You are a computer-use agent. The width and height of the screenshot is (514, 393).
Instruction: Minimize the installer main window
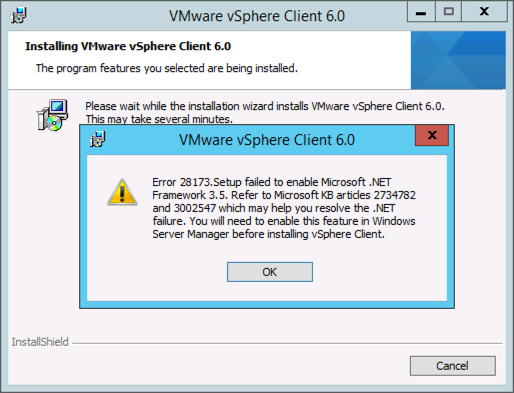tap(421, 12)
